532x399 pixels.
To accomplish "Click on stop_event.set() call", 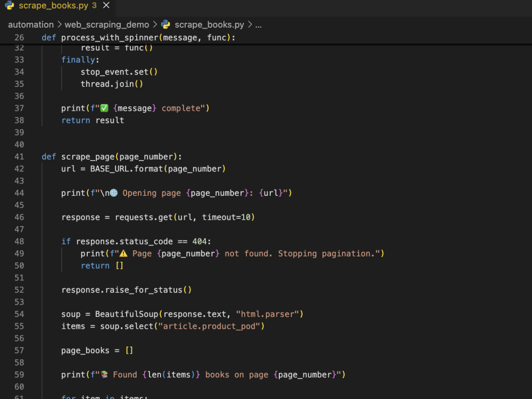I will 119,72.
